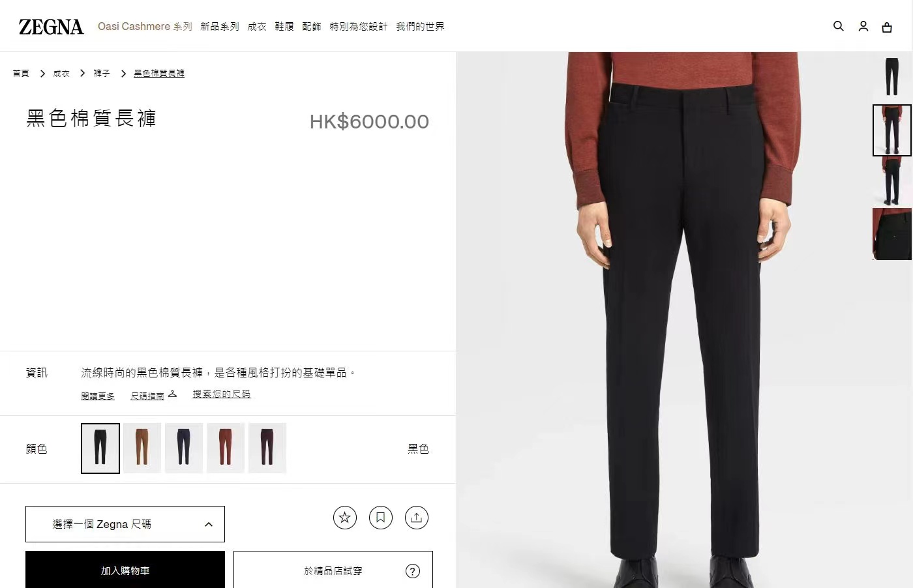The height and width of the screenshot is (588, 913).
Task: Click the 閱讀更多 link
Action: tap(98, 396)
